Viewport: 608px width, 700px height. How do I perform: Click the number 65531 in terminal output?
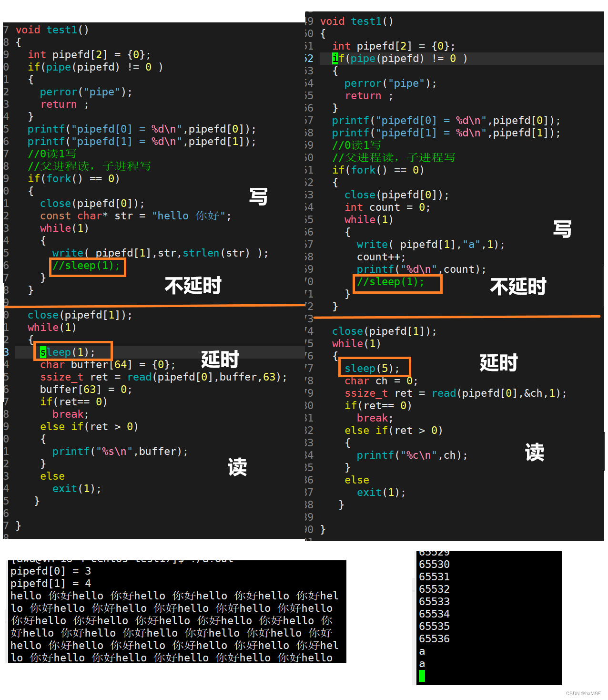tap(434, 577)
